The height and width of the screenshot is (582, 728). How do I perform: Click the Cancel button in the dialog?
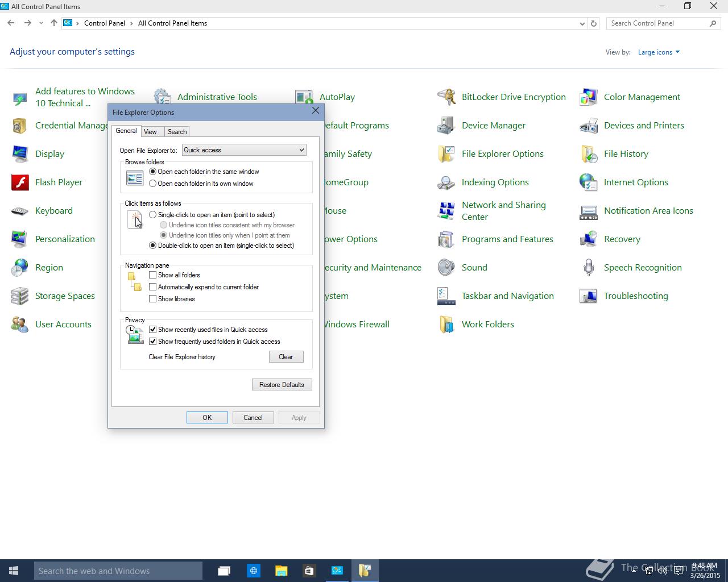(x=253, y=418)
